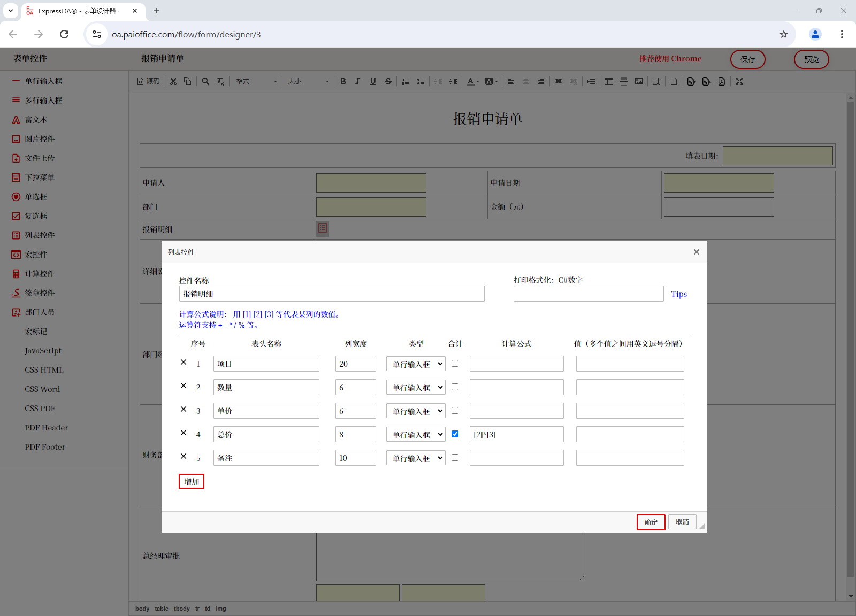The image size is (856, 616).
Task: Delete row 4 总价 with the X
Action: (184, 433)
